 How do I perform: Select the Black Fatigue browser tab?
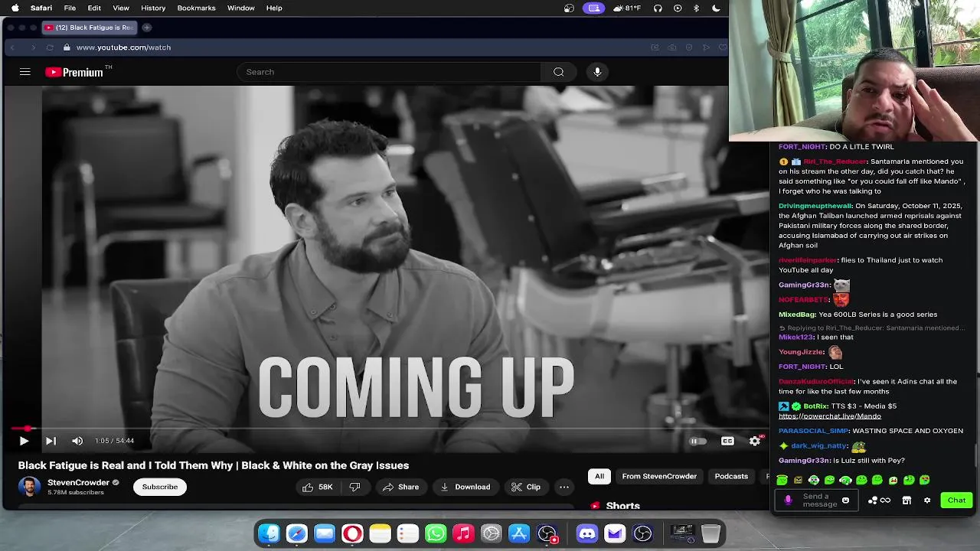click(89, 28)
